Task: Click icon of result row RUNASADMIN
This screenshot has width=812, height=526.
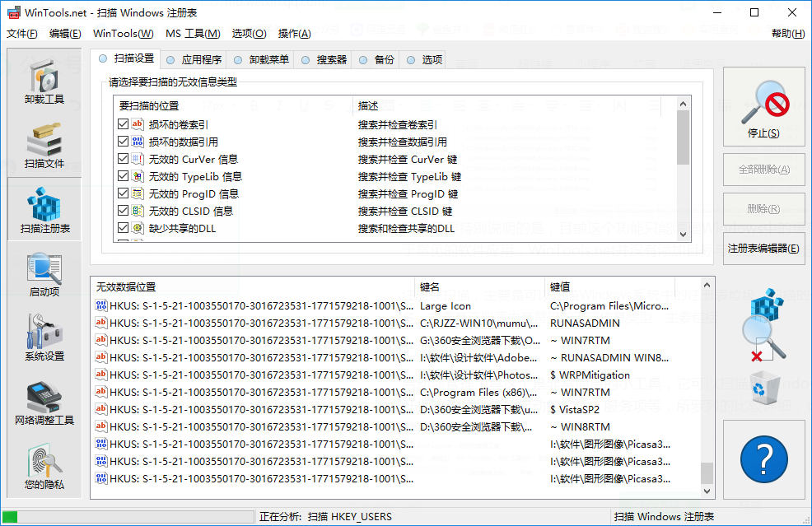Action: point(101,323)
